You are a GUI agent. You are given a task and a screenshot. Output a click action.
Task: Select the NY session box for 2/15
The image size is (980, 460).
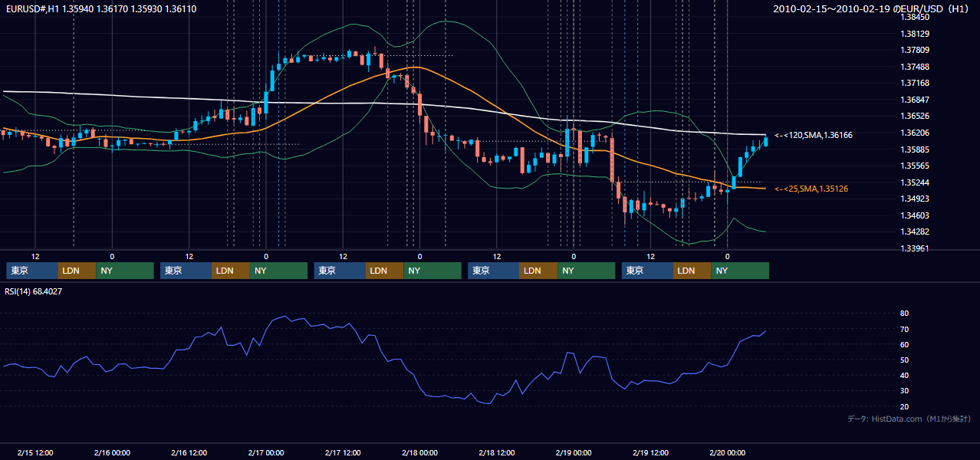coord(125,271)
